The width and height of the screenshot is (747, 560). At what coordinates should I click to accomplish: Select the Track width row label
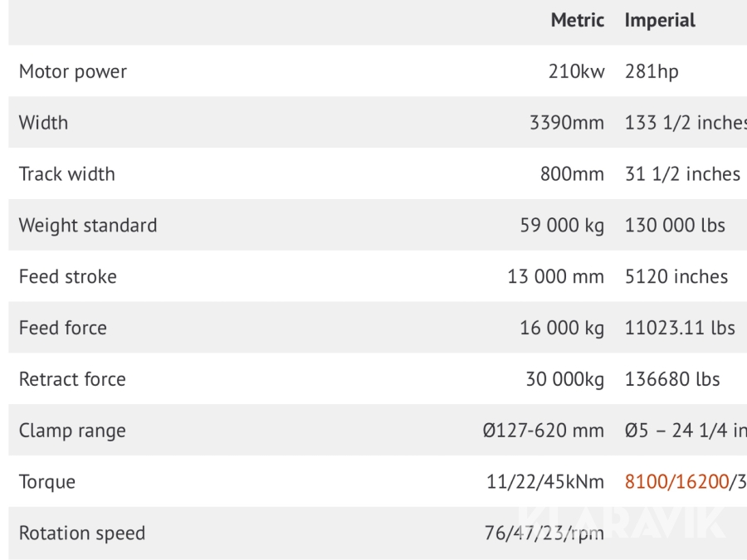(x=67, y=174)
